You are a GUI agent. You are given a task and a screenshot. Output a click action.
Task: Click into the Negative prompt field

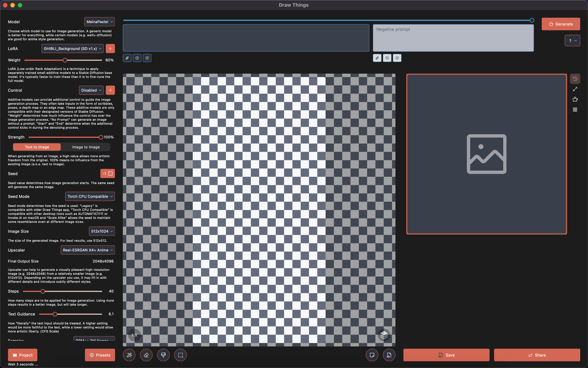(x=453, y=38)
